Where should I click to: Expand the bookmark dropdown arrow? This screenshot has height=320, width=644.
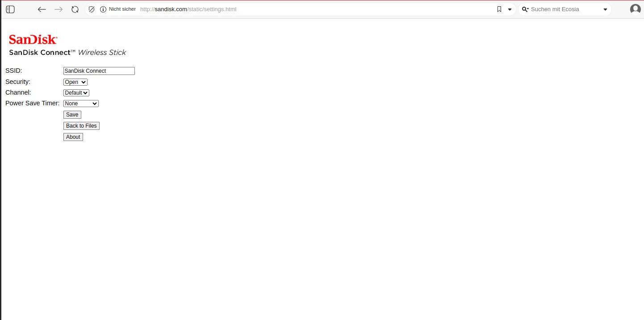coord(510,9)
